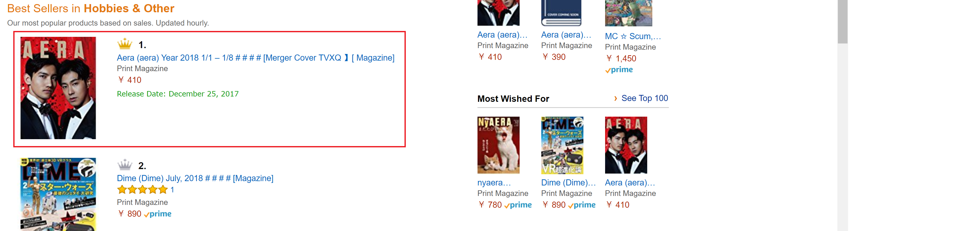Open the Aera thumbnail in Most Wished For
Screen dimensions: 980x231
coord(626,145)
